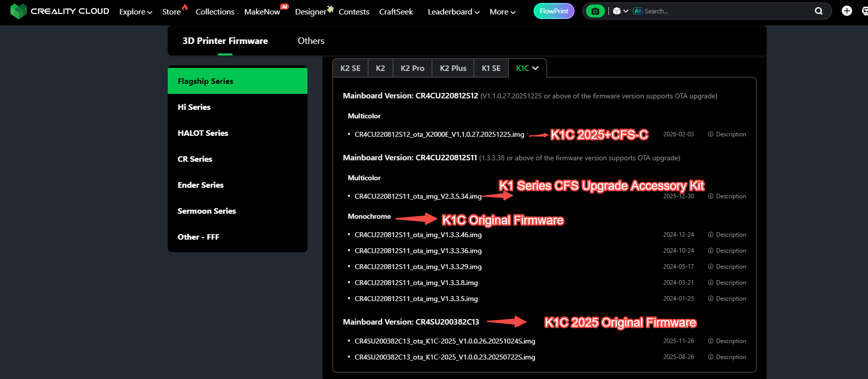The width and height of the screenshot is (868, 379).
Task: Click the AI badge in search bar
Action: pyautogui.click(x=637, y=11)
